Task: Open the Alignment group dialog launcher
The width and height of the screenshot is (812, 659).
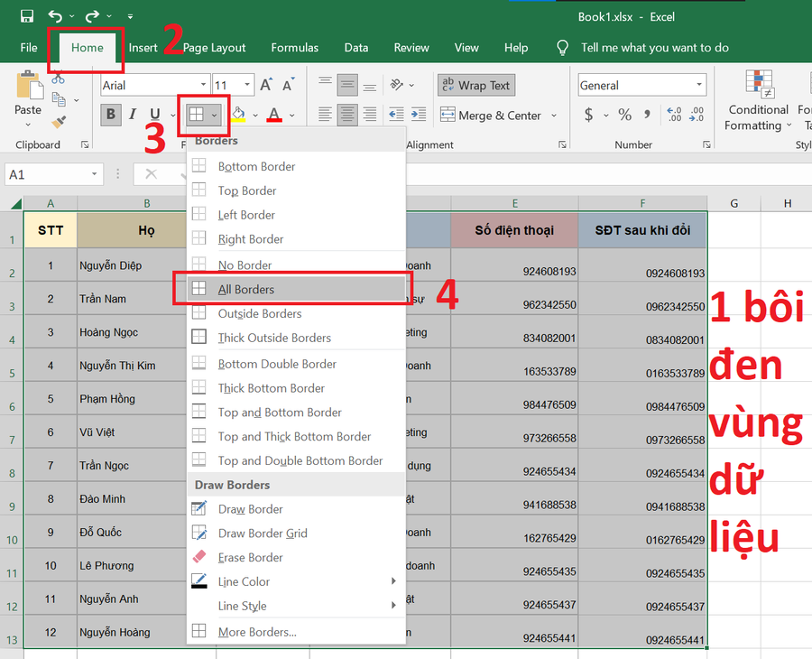Action: coord(562,145)
